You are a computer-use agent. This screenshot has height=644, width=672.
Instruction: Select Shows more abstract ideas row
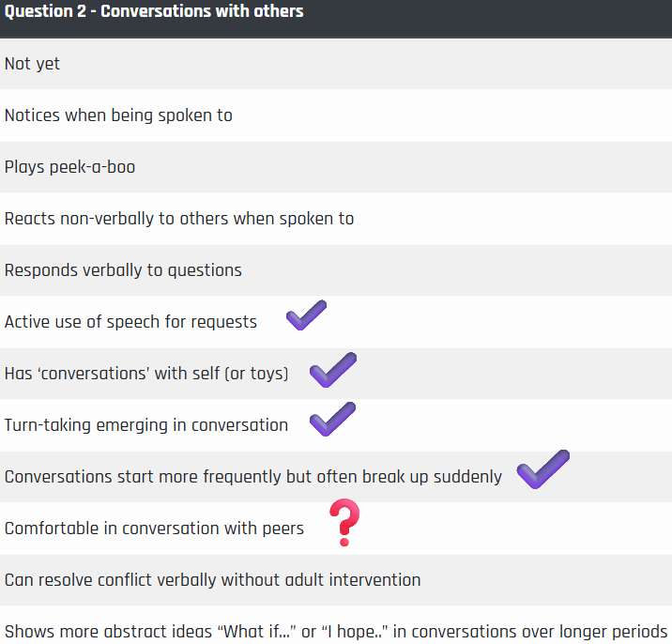[336, 625]
